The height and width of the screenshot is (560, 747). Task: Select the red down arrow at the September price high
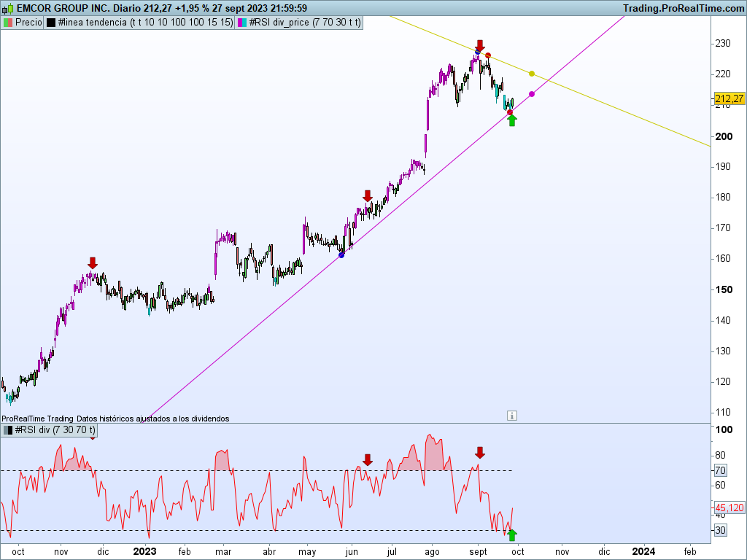coord(480,46)
